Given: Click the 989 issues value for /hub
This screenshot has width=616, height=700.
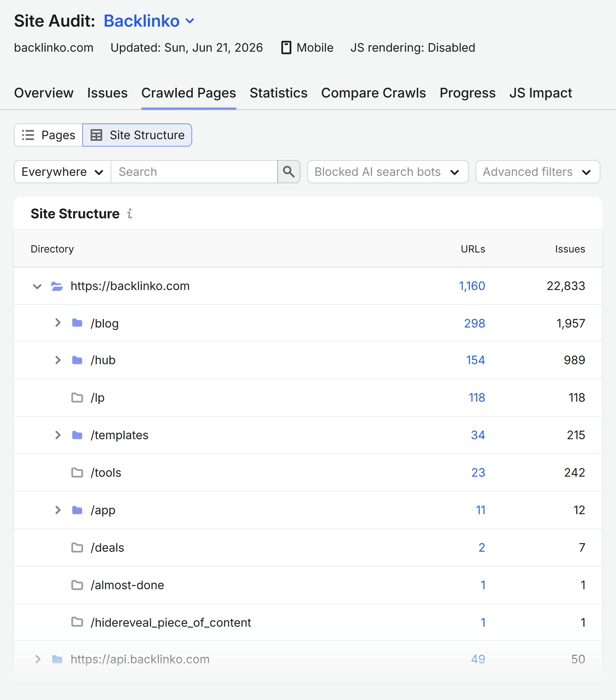Looking at the screenshot, I should 575,360.
